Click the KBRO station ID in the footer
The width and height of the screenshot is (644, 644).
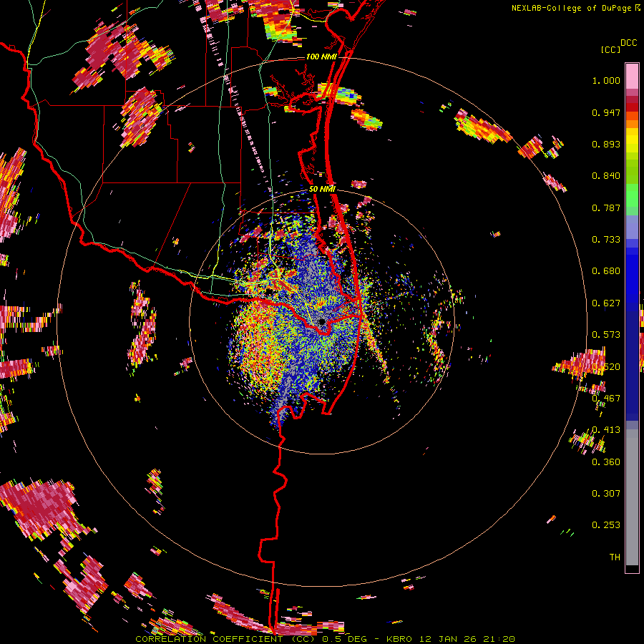399,639
